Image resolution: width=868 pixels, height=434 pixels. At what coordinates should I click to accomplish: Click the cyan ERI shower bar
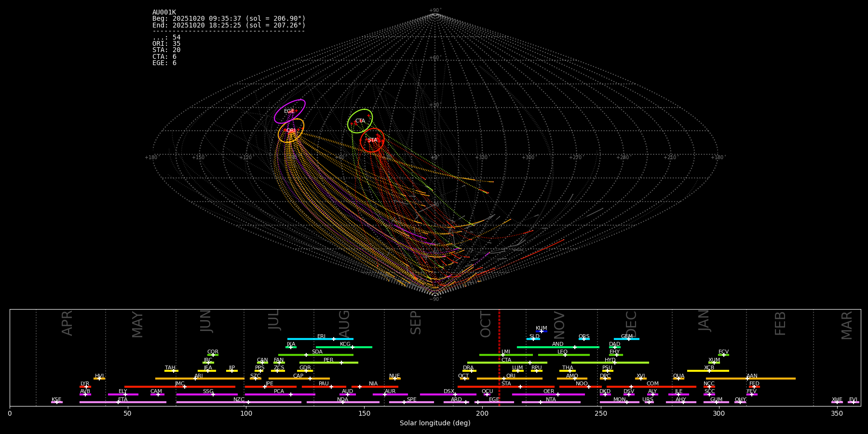pos(320,339)
